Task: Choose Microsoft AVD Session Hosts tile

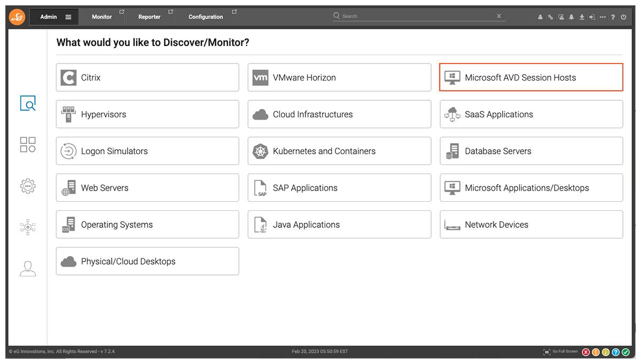Action: tap(531, 77)
